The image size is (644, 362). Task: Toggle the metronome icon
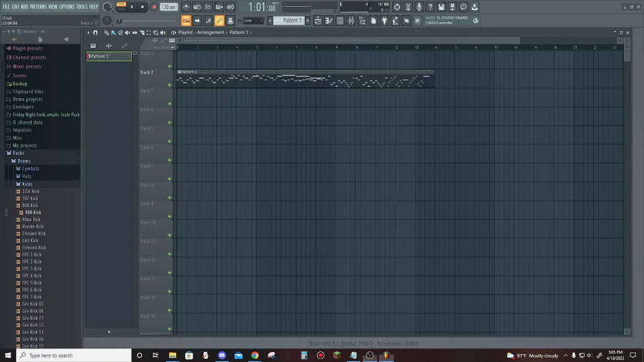tap(186, 7)
